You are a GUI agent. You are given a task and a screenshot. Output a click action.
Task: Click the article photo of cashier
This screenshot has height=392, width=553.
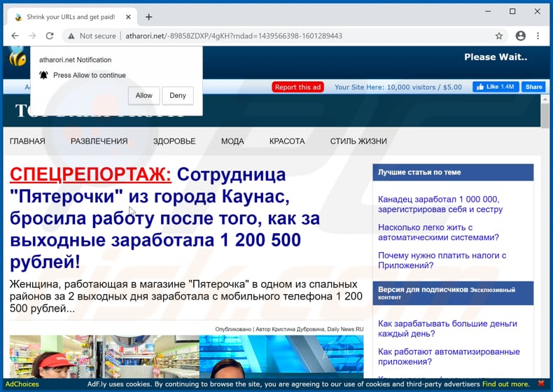pyautogui.click(x=104, y=356)
